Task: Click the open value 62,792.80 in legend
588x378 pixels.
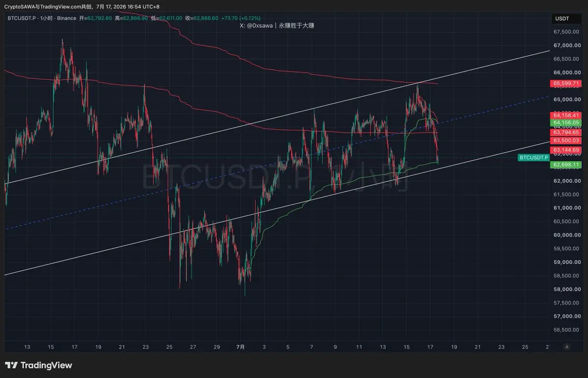Action: click(99, 18)
